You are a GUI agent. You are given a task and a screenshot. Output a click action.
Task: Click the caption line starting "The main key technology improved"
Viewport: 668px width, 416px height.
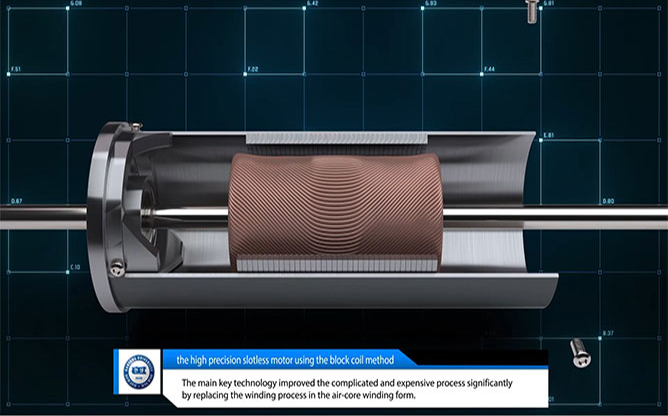[347, 383]
